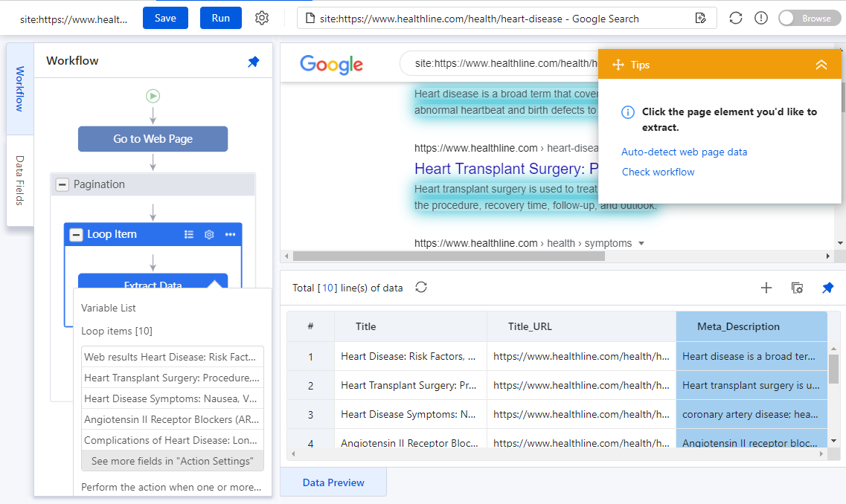Switch to the Data Fields side tab
The width and height of the screenshot is (846, 504).
click(20, 181)
